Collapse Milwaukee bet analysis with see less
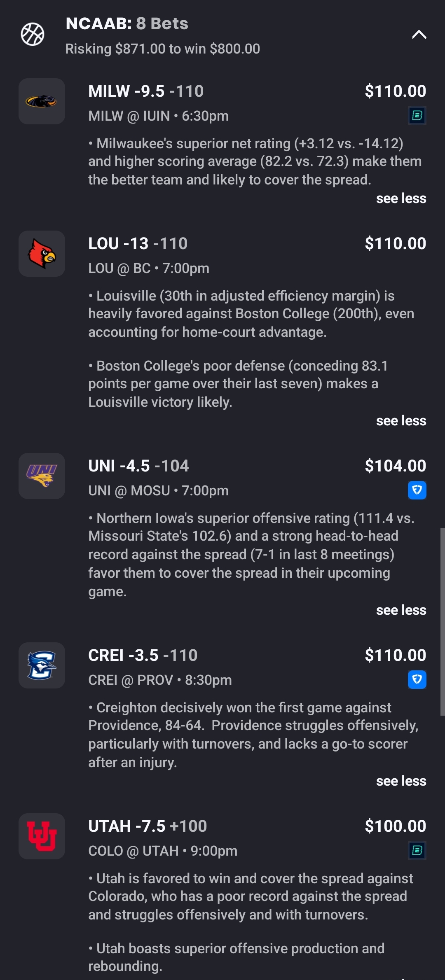The width and height of the screenshot is (445, 980). point(401,198)
